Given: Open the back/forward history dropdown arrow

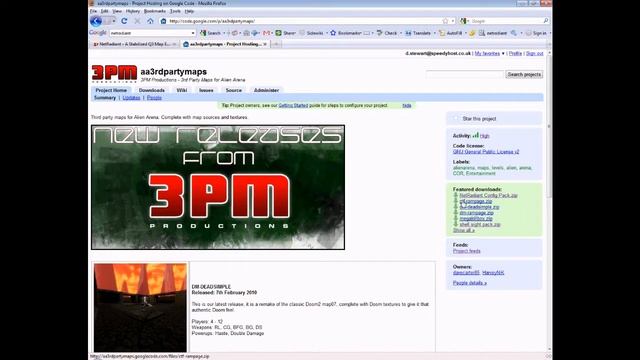Looking at the screenshot, I should (x=114, y=21).
